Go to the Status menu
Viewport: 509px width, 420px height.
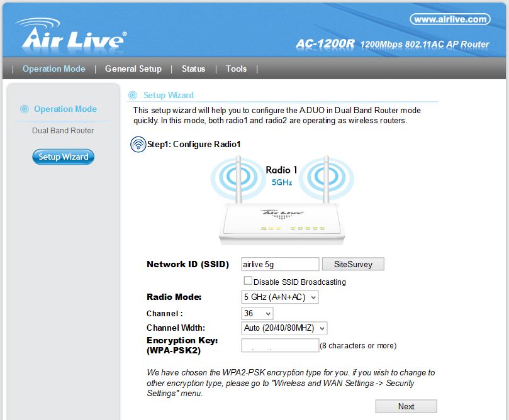click(194, 69)
